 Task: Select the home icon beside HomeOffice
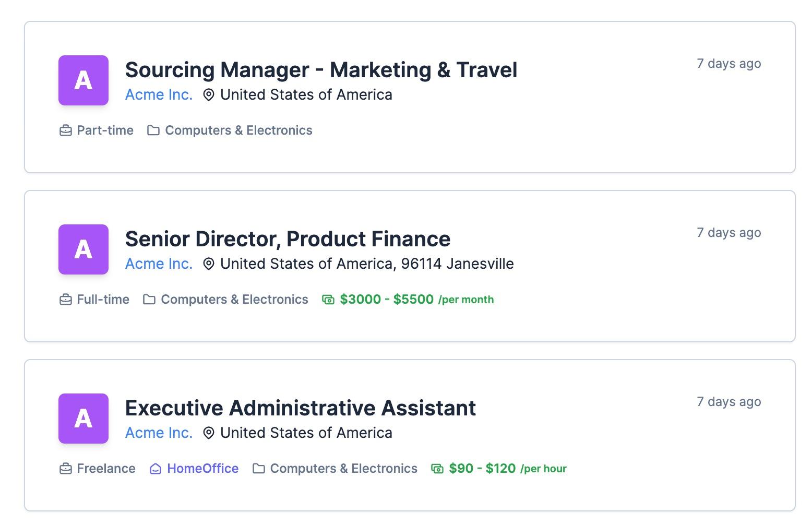click(x=155, y=469)
